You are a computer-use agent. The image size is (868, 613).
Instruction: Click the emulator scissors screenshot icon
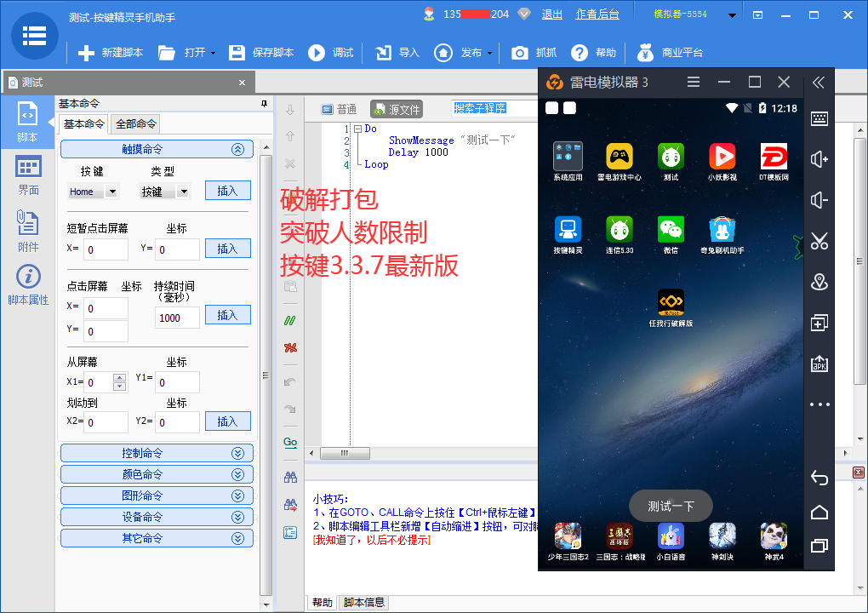819,241
